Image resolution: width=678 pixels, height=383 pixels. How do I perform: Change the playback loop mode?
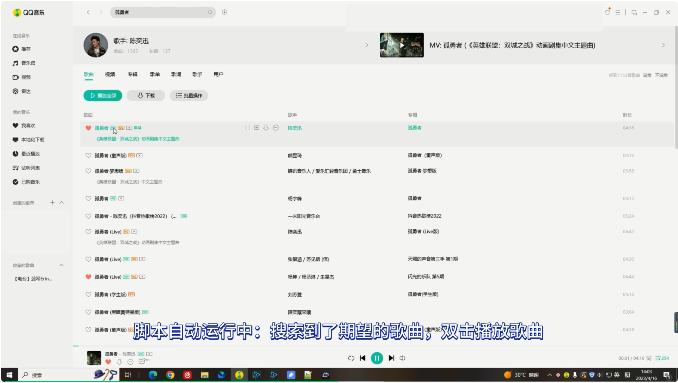(351, 358)
